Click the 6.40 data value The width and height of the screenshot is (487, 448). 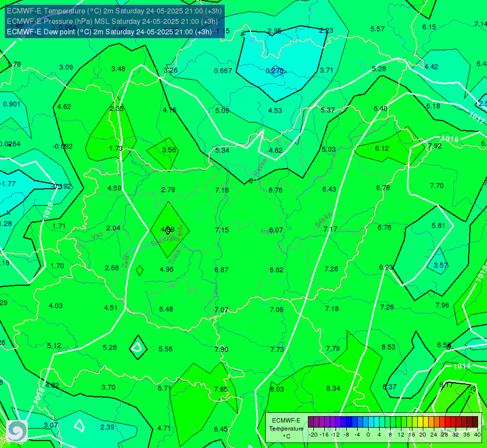tap(381, 109)
